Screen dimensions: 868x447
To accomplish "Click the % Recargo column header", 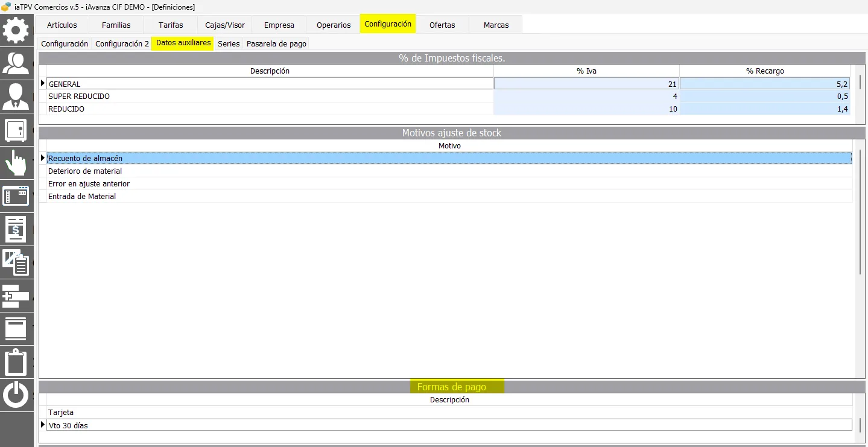I will [765, 71].
